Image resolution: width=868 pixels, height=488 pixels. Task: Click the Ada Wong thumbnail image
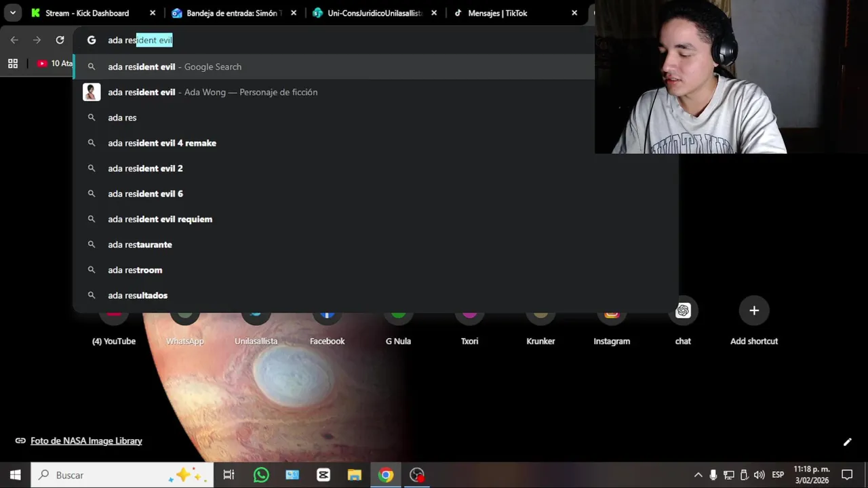point(92,92)
